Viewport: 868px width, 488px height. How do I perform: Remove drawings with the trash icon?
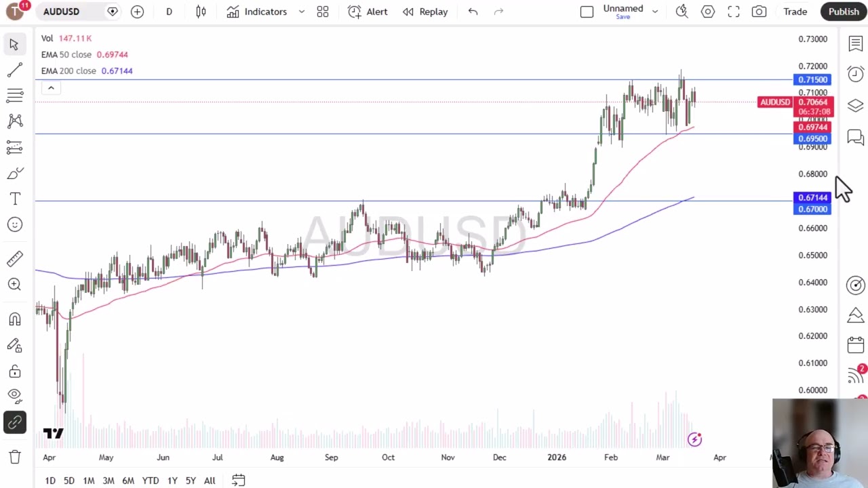14,457
